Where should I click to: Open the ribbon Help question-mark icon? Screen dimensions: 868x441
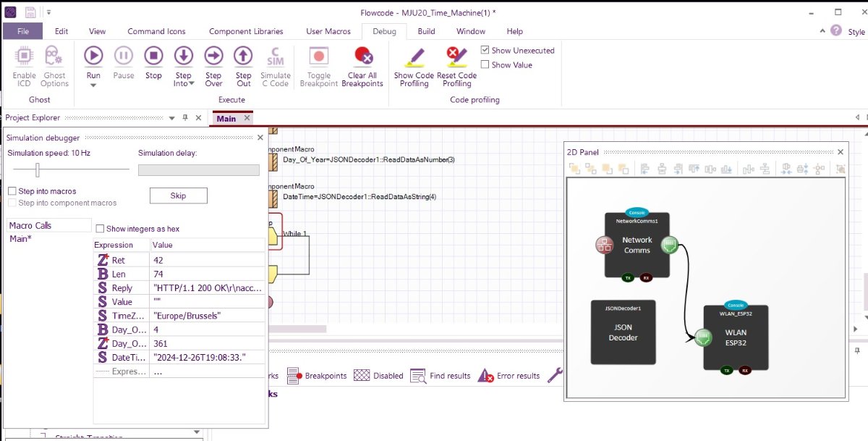(x=836, y=31)
